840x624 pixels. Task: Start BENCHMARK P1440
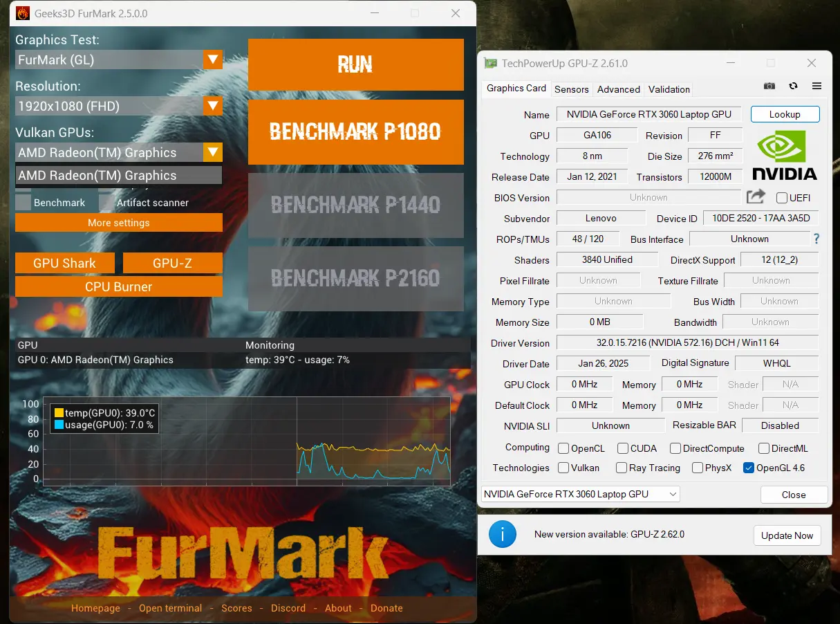(355, 205)
